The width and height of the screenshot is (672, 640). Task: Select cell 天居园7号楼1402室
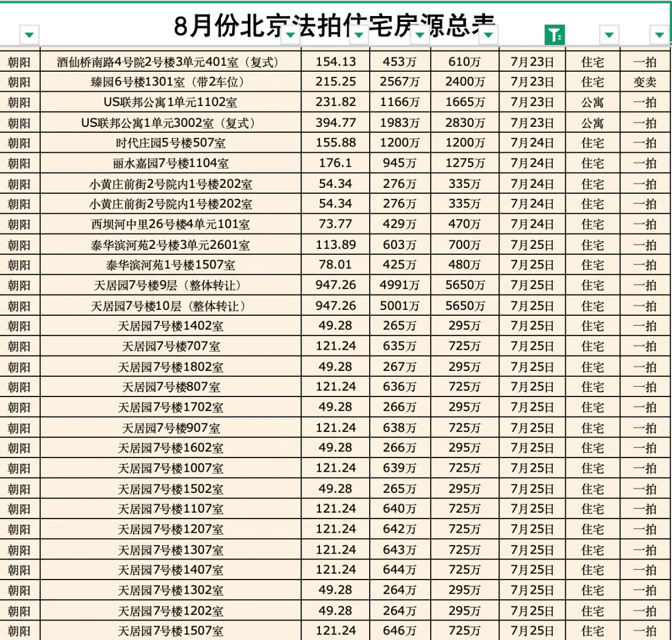click(x=171, y=326)
